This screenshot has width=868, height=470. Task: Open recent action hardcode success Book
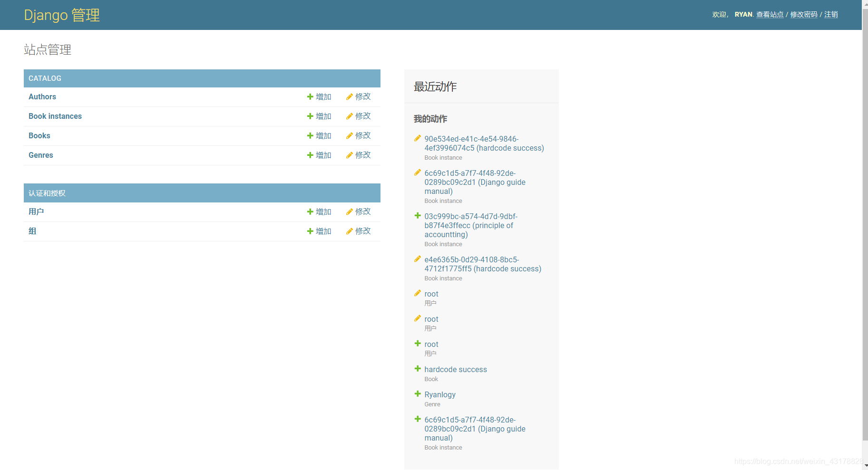(x=456, y=369)
